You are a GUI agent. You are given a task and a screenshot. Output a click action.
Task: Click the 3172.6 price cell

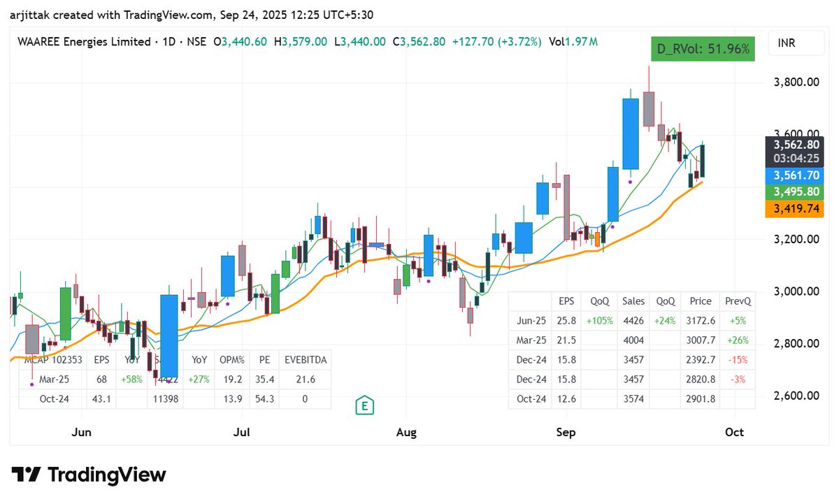701,321
